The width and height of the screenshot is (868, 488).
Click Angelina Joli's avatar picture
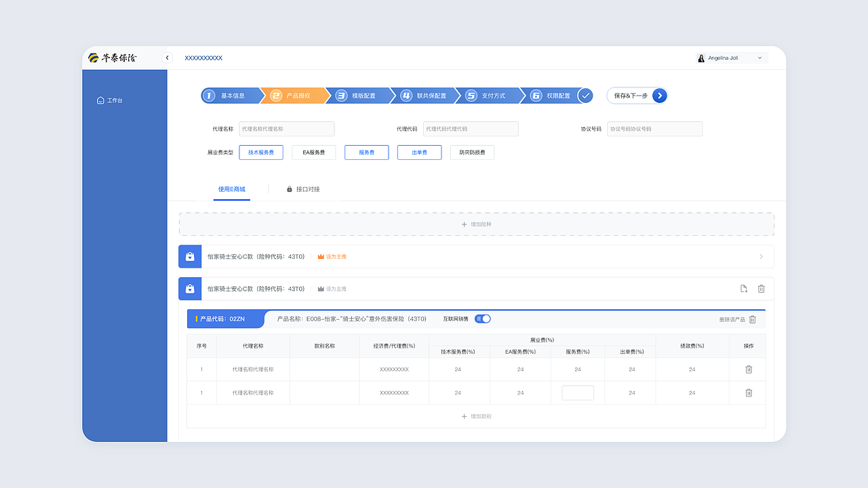pos(701,58)
